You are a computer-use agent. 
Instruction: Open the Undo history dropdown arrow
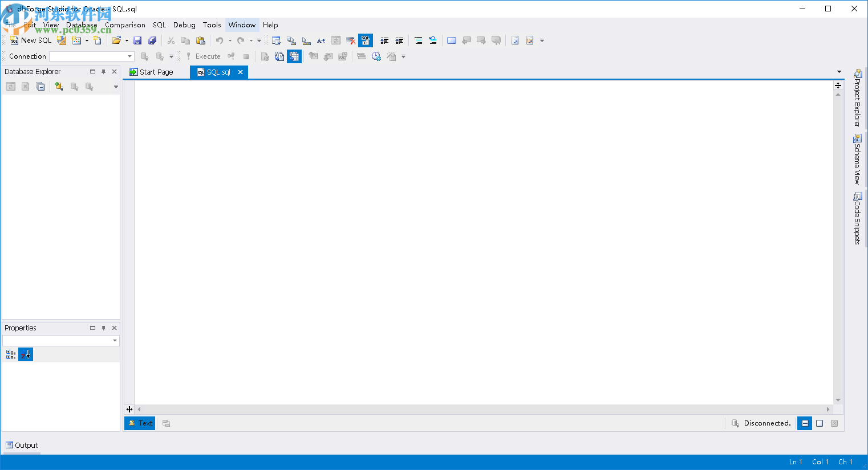point(229,40)
